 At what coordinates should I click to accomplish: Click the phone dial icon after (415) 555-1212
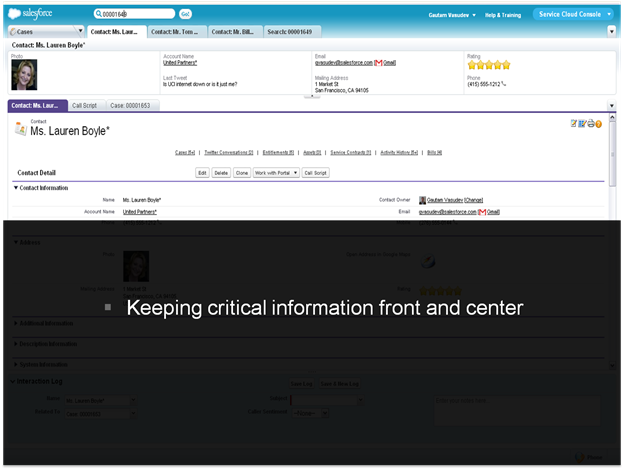point(504,84)
